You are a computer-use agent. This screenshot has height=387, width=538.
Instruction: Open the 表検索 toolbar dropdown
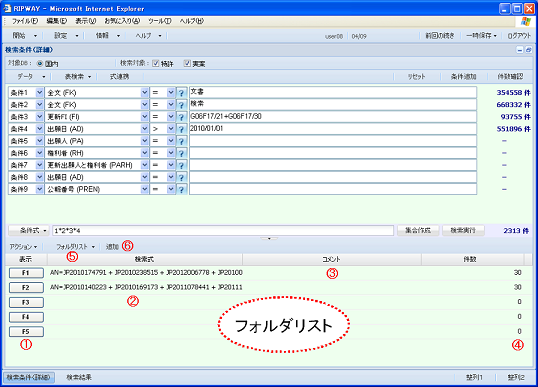pos(78,77)
